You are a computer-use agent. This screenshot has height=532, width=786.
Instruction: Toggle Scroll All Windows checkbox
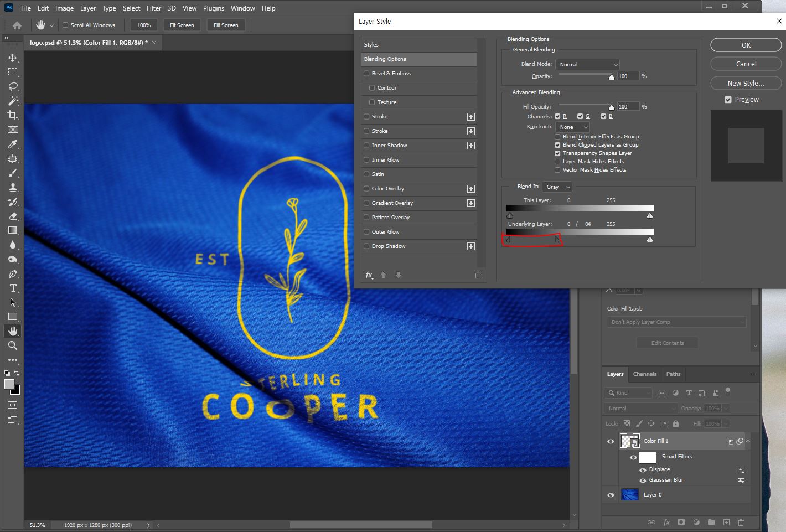(65, 25)
